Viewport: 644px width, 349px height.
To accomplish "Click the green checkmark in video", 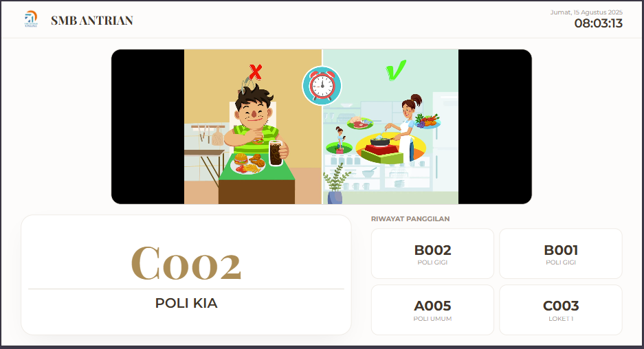I will [x=395, y=70].
